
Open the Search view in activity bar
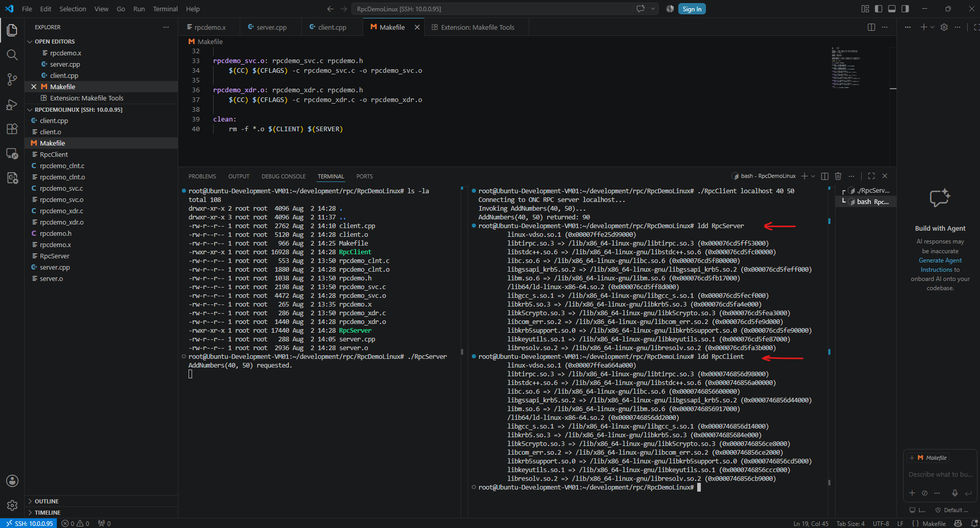tap(12, 55)
